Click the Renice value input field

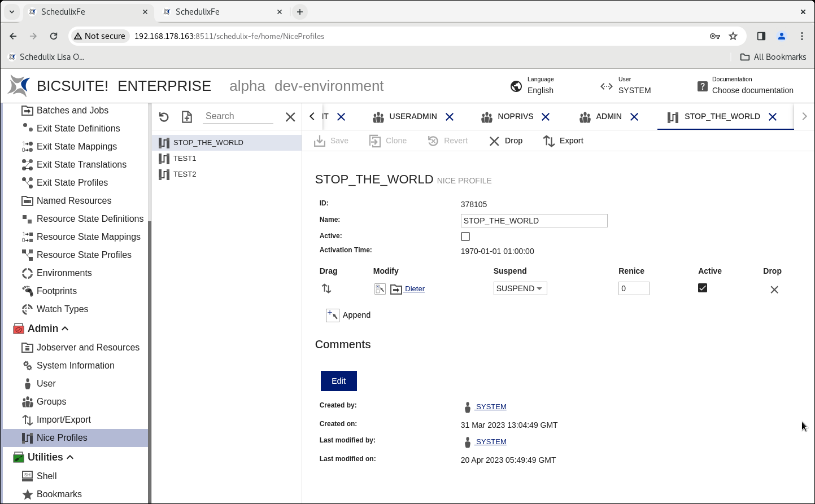(634, 288)
